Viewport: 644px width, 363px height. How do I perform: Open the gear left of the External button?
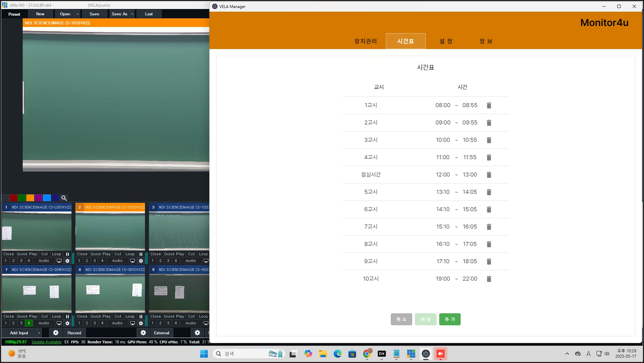click(143, 333)
